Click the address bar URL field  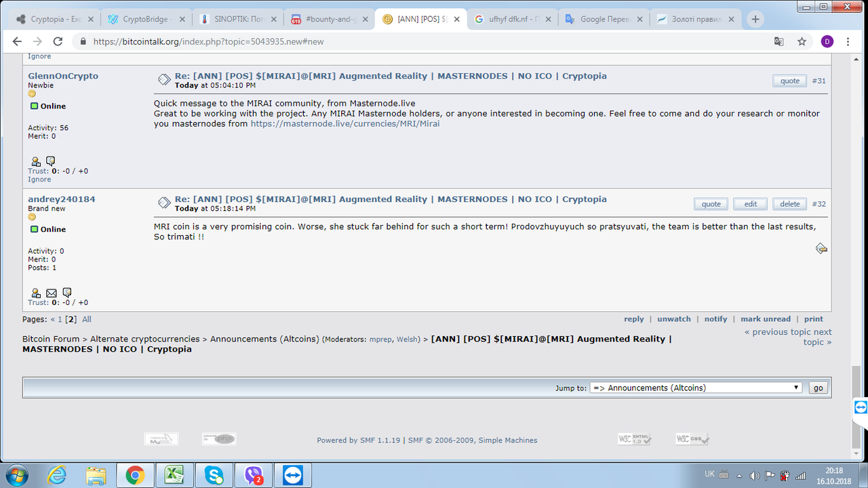[420, 41]
